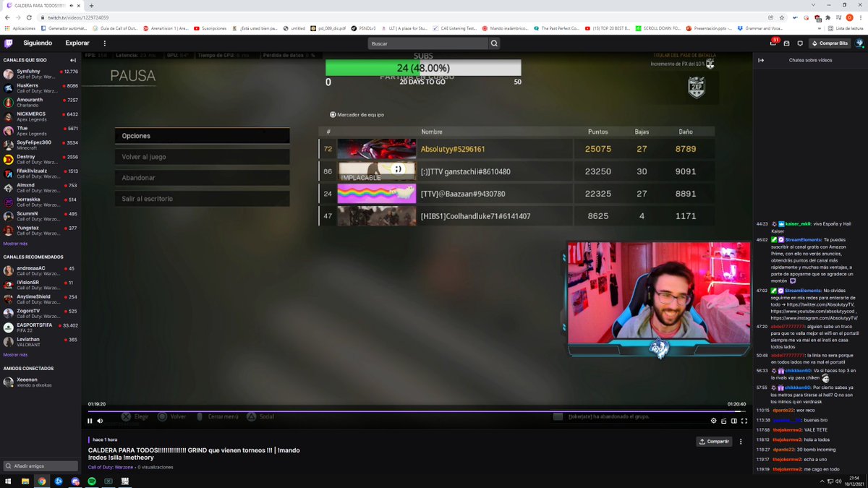Mute the player volume with the speaker icon
Screen dimensions: 868x488
[101, 421]
